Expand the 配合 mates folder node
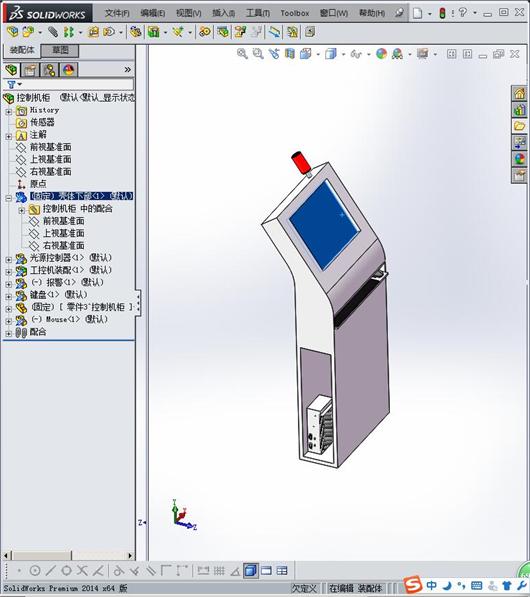This screenshot has width=530, height=597. pos(8,334)
